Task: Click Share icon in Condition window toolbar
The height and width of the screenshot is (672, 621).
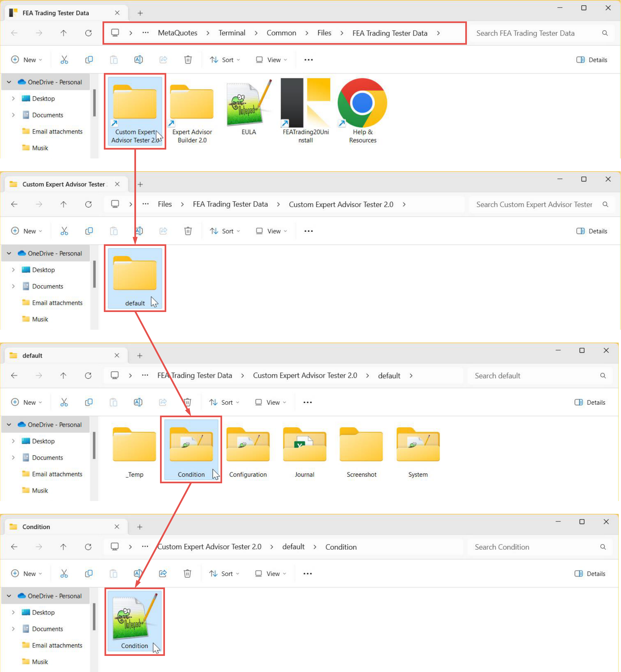Action: point(163,573)
